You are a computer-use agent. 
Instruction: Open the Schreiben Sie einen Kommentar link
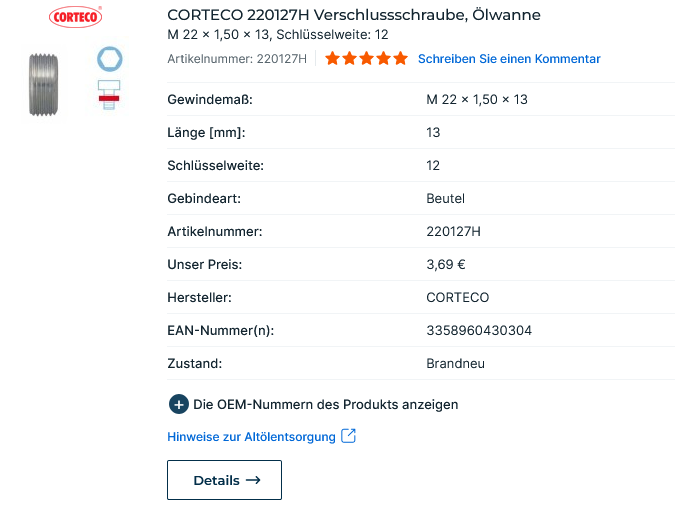(x=509, y=59)
